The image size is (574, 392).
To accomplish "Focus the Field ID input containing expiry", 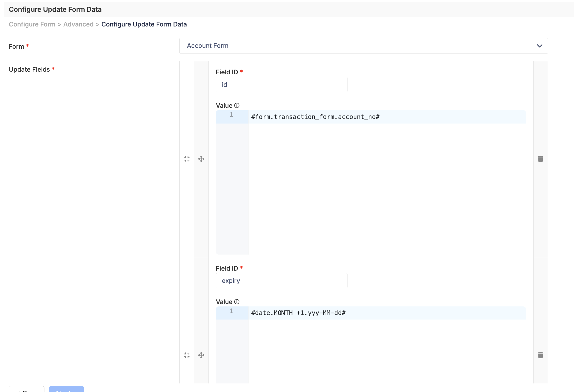I will pyautogui.click(x=282, y=280).
